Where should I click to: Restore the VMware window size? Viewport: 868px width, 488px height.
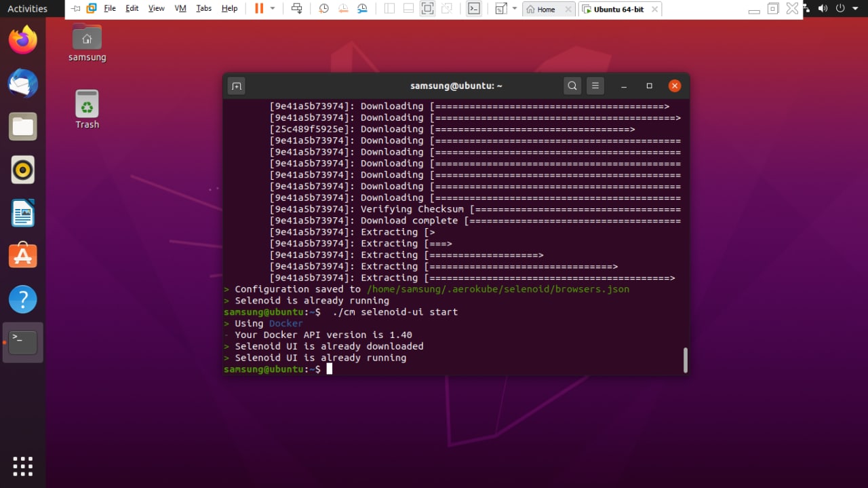coord(773,9)
